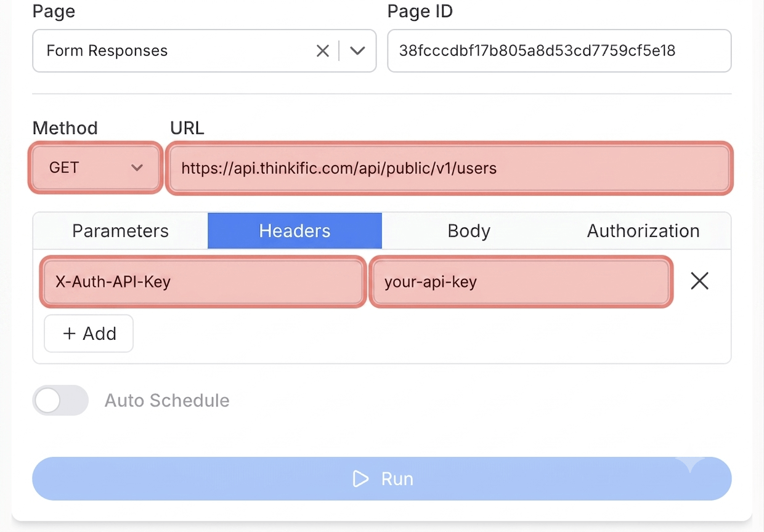This screenshot has height=532, width=764.
Task: Add a new header with + Add
Action: pyautogui.click(x=89, y=333)
